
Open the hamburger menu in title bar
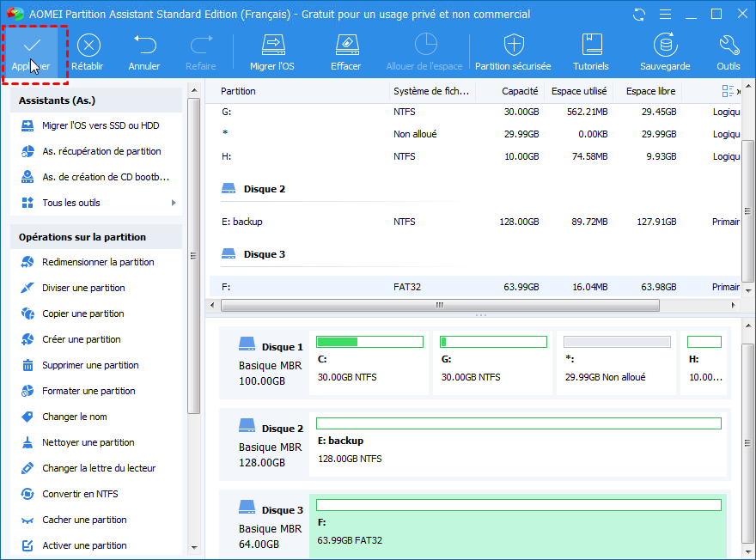pos(664,15)
